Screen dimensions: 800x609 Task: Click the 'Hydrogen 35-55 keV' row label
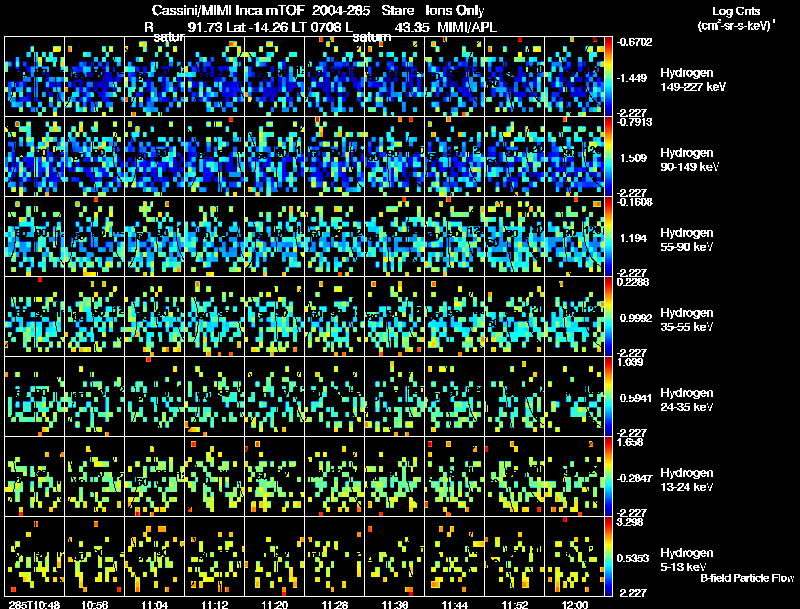pos(686,320)
